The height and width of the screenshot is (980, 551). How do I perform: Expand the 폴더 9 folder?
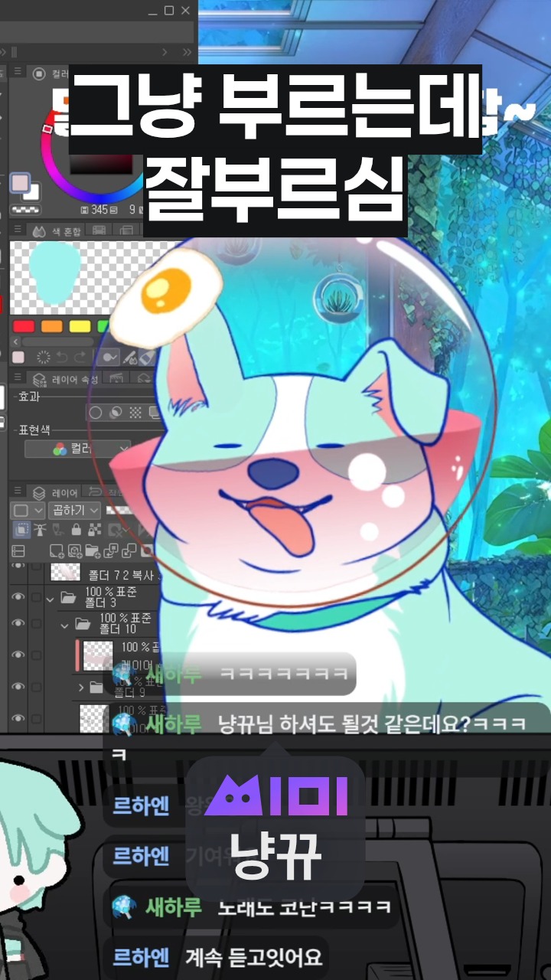(81, 688)
